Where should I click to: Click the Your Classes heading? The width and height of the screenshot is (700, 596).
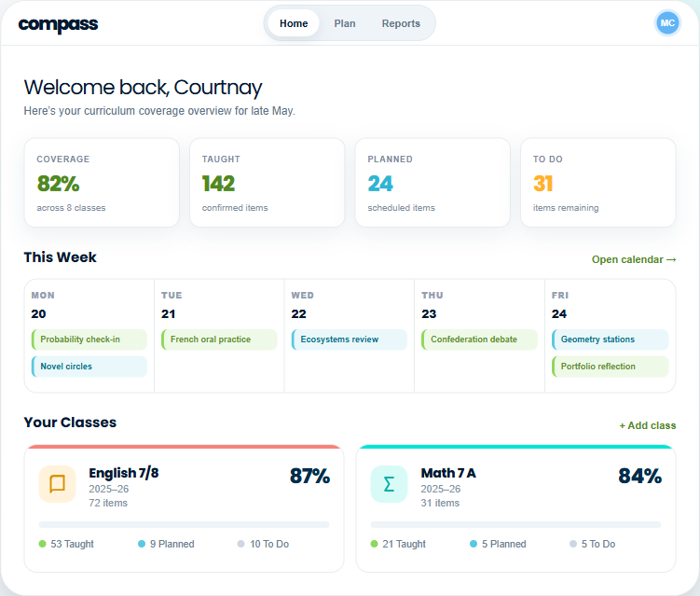click(70, 423)
